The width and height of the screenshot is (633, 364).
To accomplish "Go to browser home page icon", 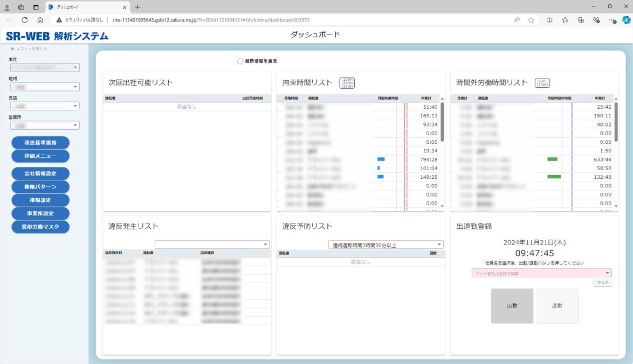I will [40, 20].
